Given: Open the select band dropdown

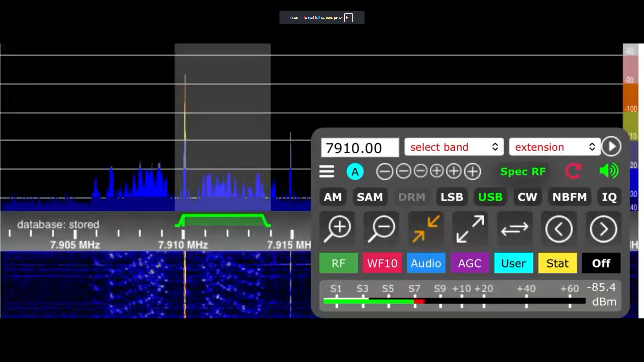Looking at the screenshot, I should click(x=454, y=147).
